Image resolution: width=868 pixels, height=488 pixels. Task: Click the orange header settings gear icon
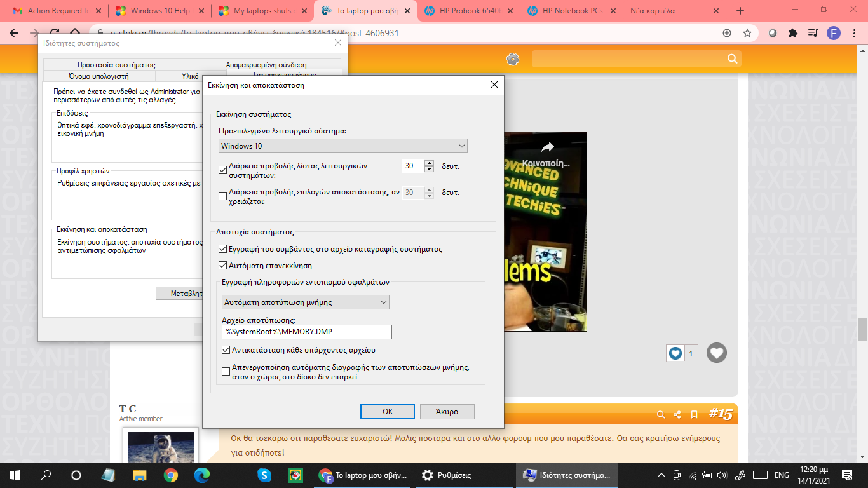click(513, 59)
